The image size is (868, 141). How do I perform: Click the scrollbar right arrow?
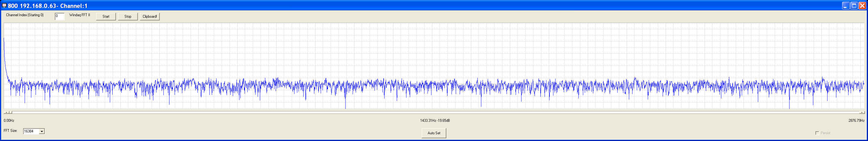[862, 112]
